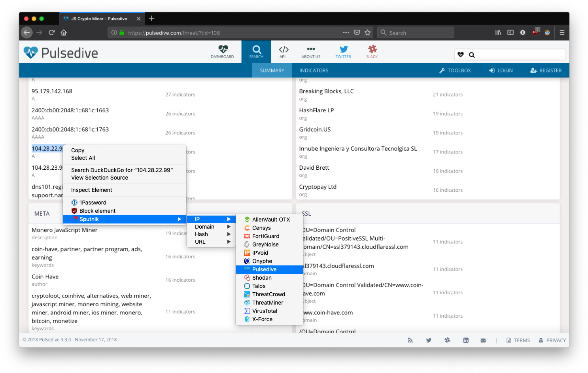Select Censys lookup
The image size is (588, 373).
click(269, 228)
